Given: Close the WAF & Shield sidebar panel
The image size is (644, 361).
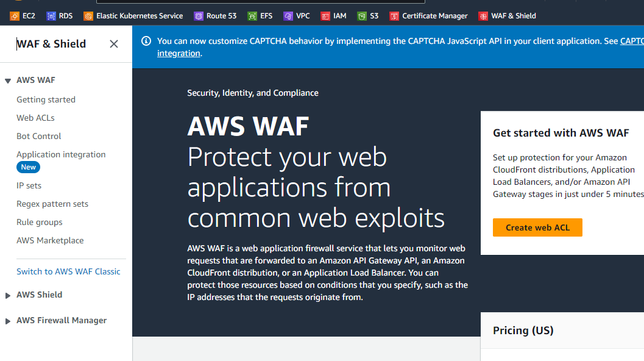Looking at the screenshot, I should click(x=114, y=44).
